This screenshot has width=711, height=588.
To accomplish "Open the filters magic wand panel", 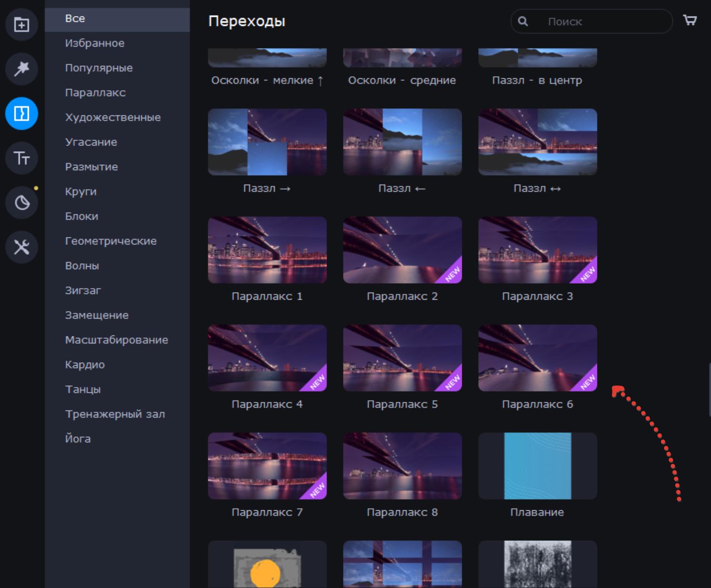I will [x=22, y=69].
